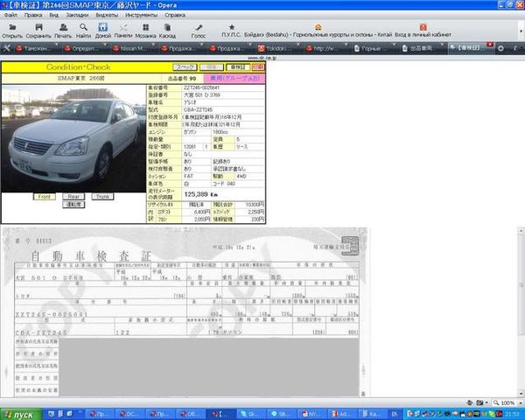Open the Панели (Panels) toolbar icon

pos(123,31)
